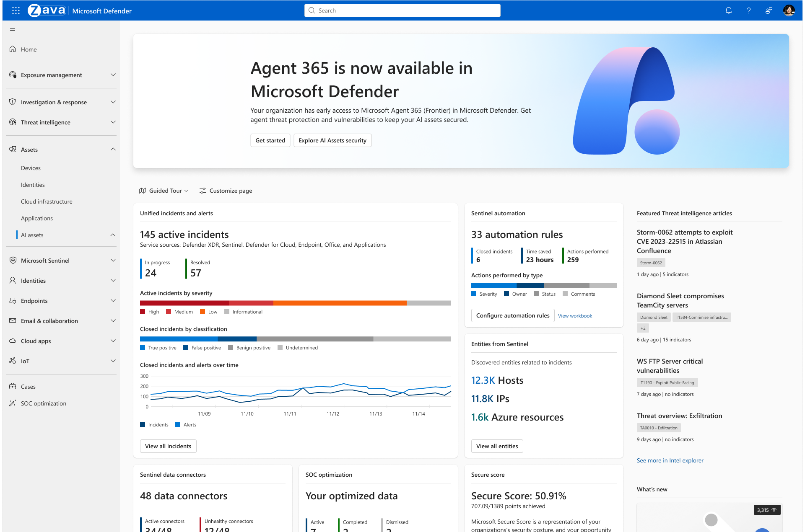
Task: Click the Threat intelligence icon
Action: click(13, 122)
